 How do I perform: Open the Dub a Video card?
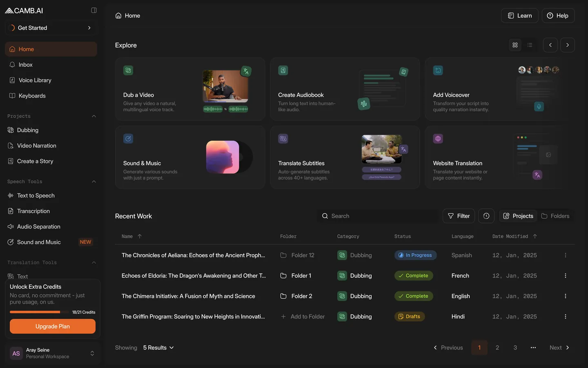(x=190, y=89)
